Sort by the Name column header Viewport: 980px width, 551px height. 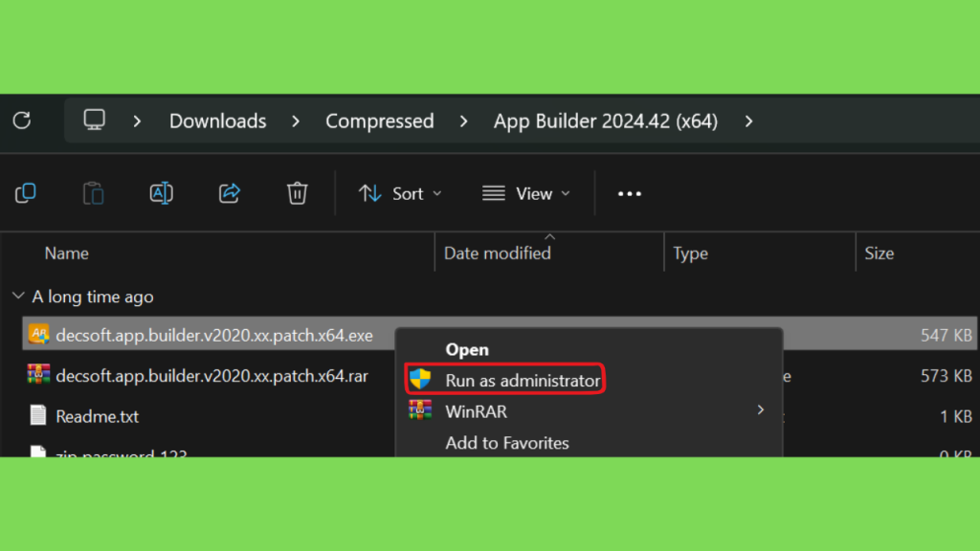tap(67, 253)
